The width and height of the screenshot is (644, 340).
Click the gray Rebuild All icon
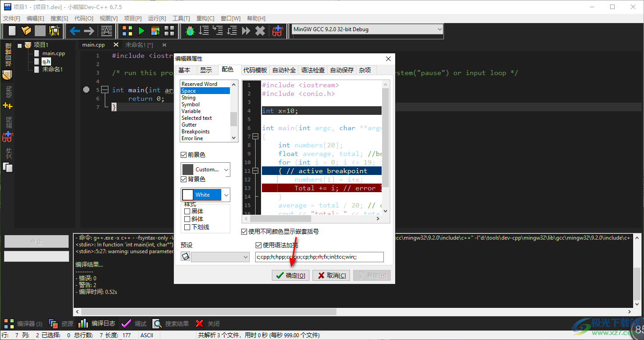tap(169, 31)
